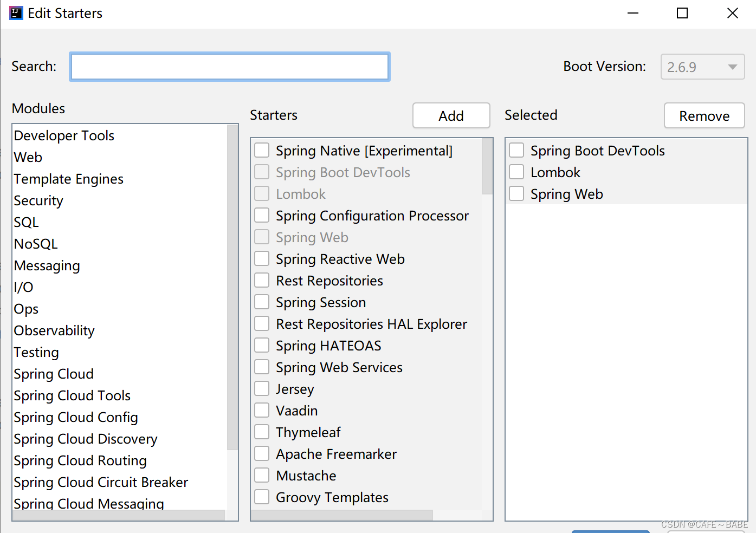This screenshot has height=533, width=756.
Task: Click the Modules list horizontal scrollbar
Action: 119,515
